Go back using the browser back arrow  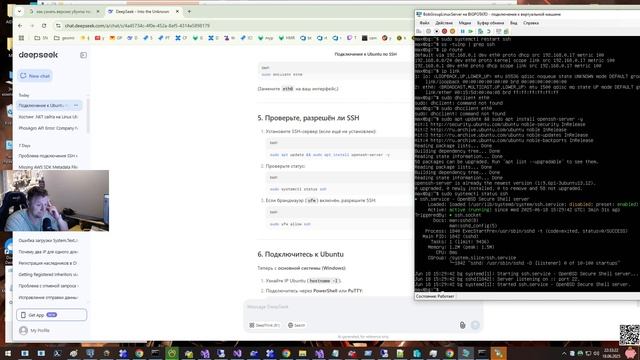tap(20, 25)
